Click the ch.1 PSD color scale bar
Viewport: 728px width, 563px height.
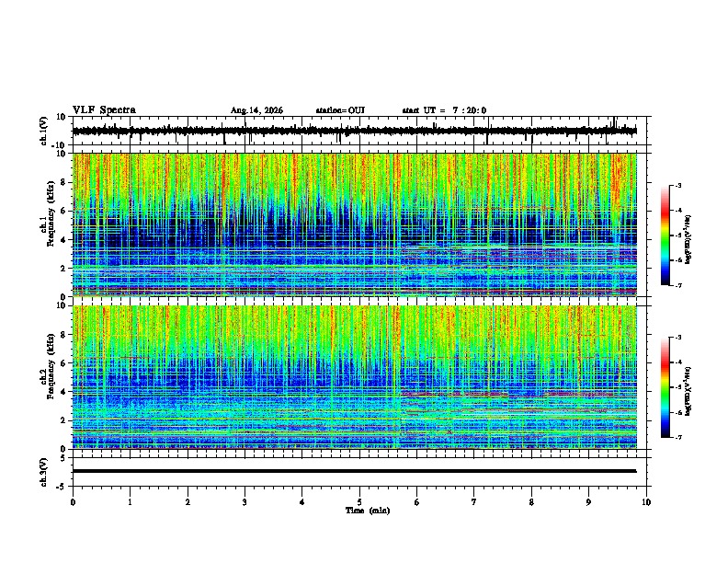[x=665, y=236]
